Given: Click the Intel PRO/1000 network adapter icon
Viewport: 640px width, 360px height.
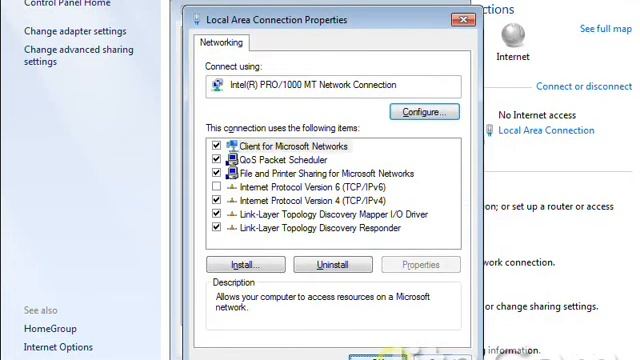Looking at the screenshot, I should coord(218,85).
